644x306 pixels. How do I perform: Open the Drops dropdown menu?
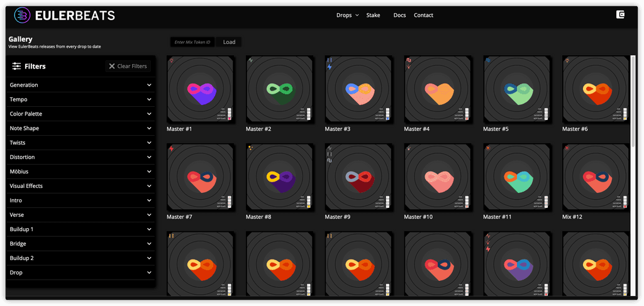pos(347,15)
